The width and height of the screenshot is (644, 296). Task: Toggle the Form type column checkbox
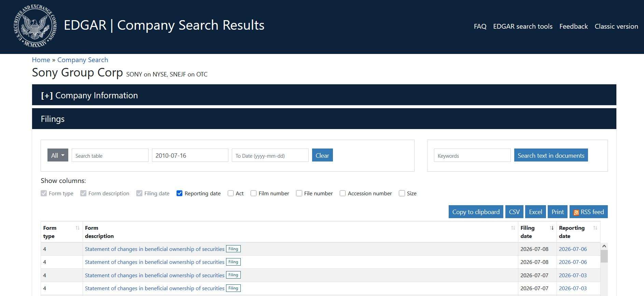(x=44, y=193)
